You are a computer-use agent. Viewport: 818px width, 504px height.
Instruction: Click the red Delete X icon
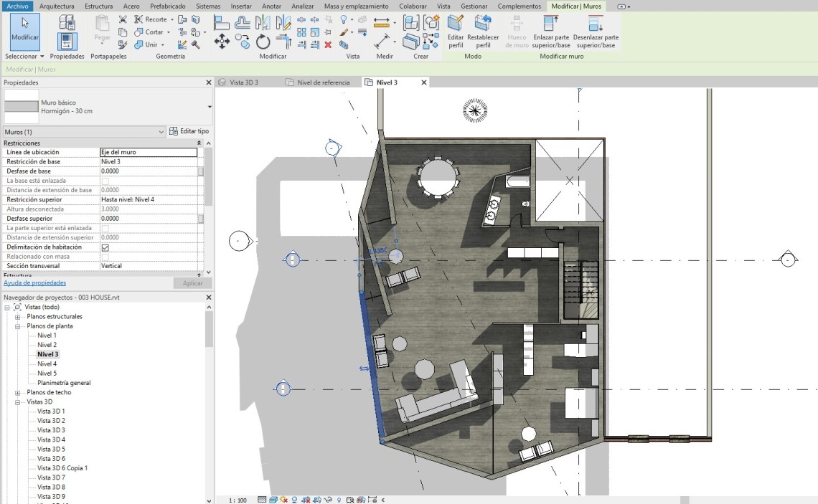tap(328, 44)
